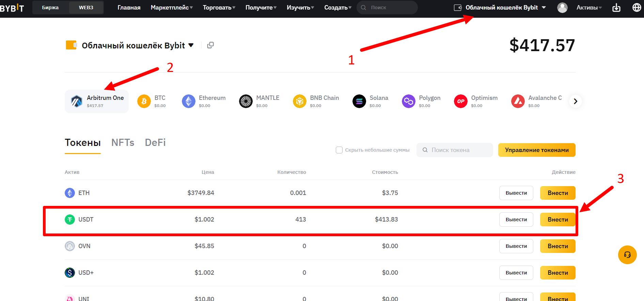Click Вывести for USDT

[516, 220]
